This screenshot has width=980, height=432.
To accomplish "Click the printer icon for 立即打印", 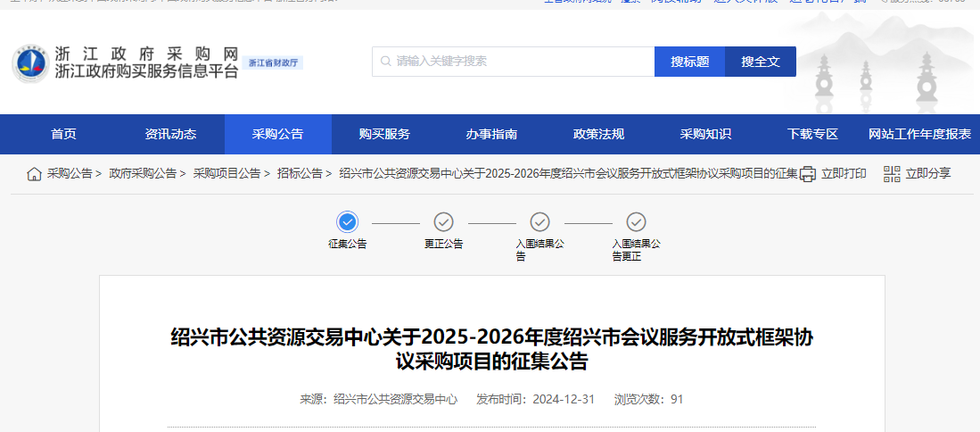I will pyautogui.click(x=808, y=173).
